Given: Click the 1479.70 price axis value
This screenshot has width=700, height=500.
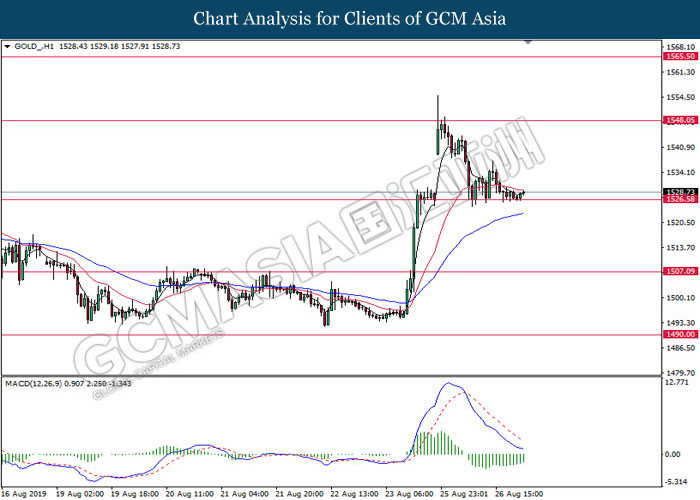Looking at the screenshot, I should (x=680, y=373).
